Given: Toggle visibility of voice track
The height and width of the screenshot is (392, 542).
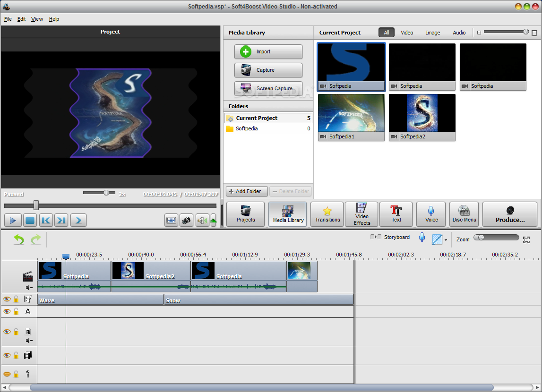Looking at the screenshot, I should pos(7,374).
